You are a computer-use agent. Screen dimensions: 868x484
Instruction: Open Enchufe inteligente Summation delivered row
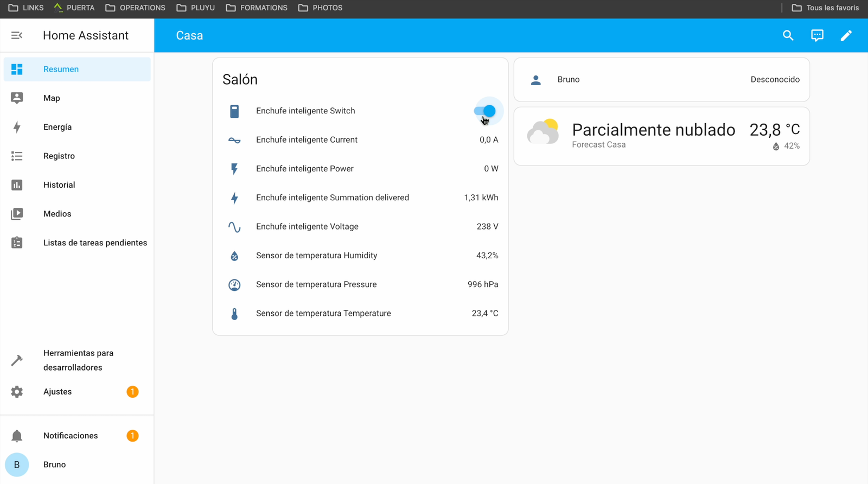[x=360, y=198]
